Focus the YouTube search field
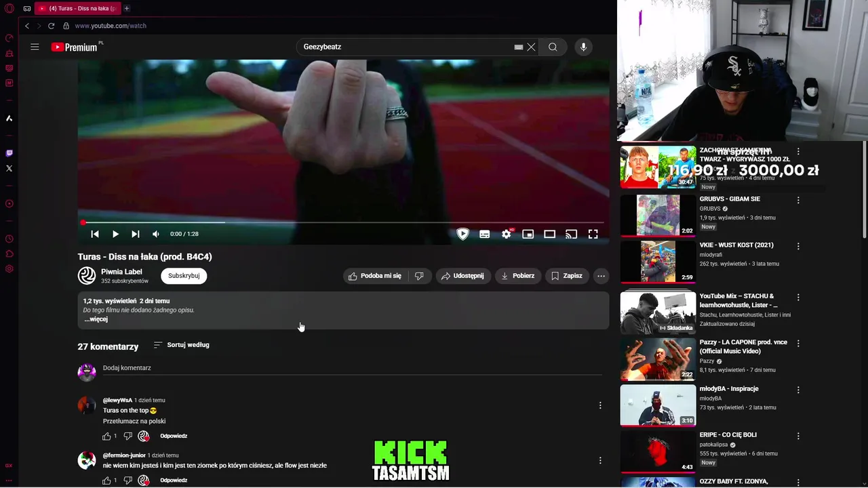 (x=407, y=47)
